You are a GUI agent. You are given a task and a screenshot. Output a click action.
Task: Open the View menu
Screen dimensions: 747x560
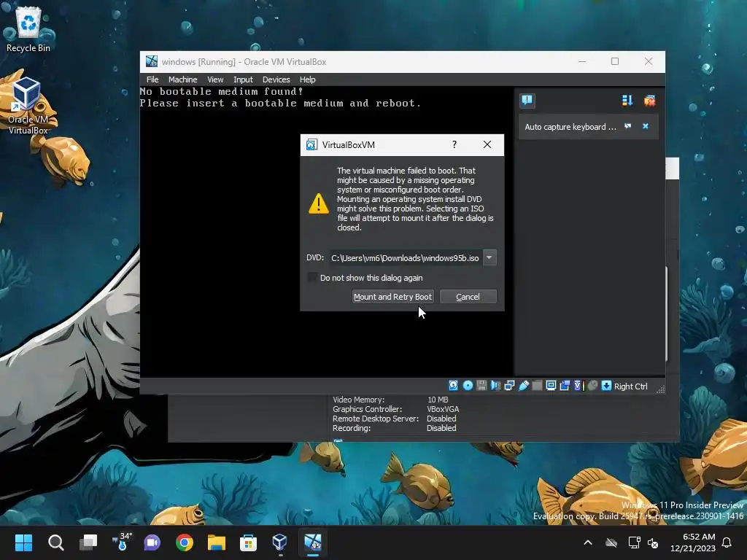tap(215, 79)
